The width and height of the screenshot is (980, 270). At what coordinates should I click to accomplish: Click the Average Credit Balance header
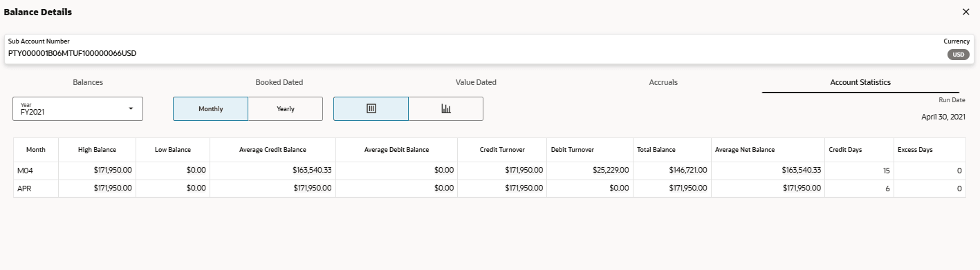pos(272,149)
